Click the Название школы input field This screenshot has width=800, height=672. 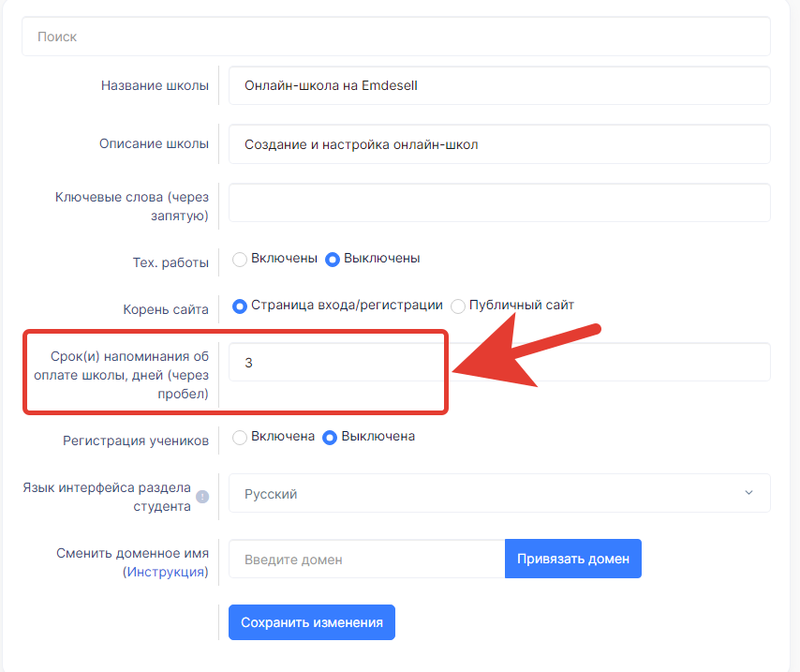(x=499, y=86)
